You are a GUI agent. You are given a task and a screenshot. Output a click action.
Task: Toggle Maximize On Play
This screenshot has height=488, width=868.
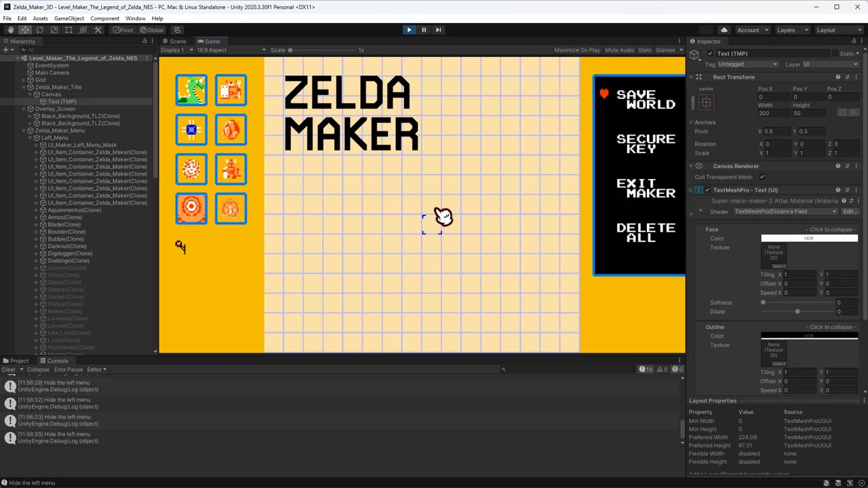point(577,50)
